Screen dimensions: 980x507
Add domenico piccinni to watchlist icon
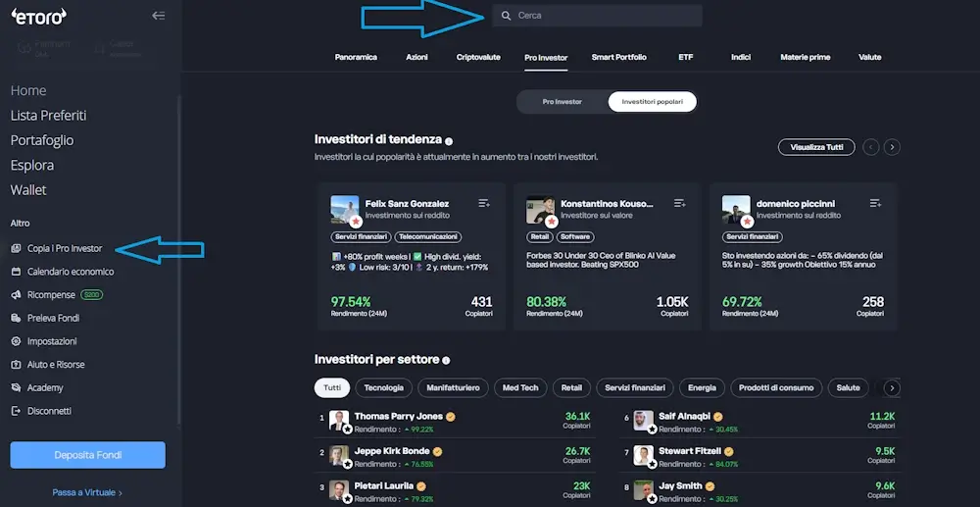point(876,203)
